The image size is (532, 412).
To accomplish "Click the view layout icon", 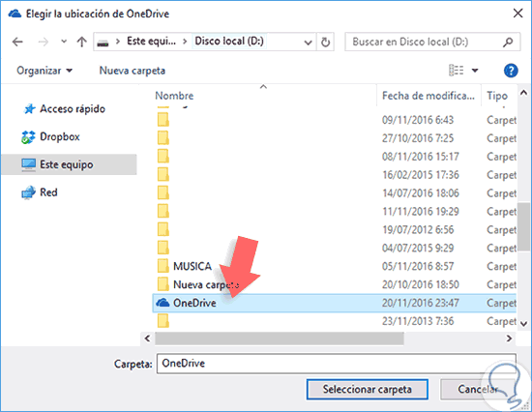I will pyautogui.click(x=457, y=71).
